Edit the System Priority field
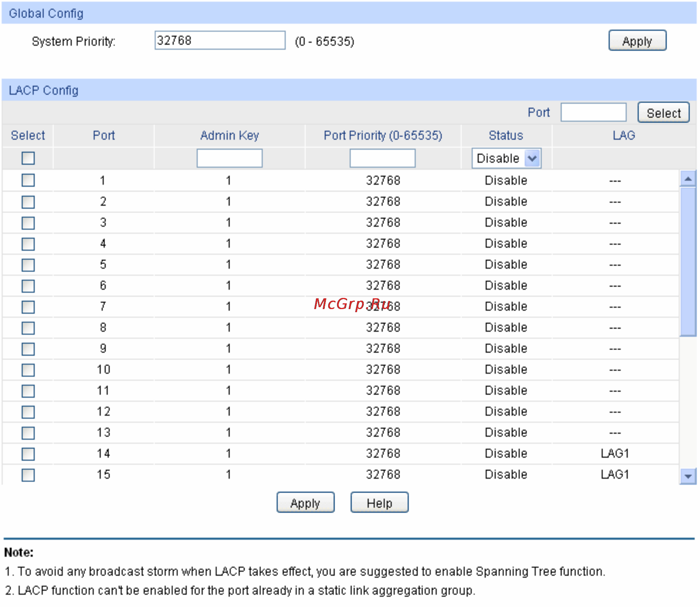The image size is (700, 607). [220, 40]
